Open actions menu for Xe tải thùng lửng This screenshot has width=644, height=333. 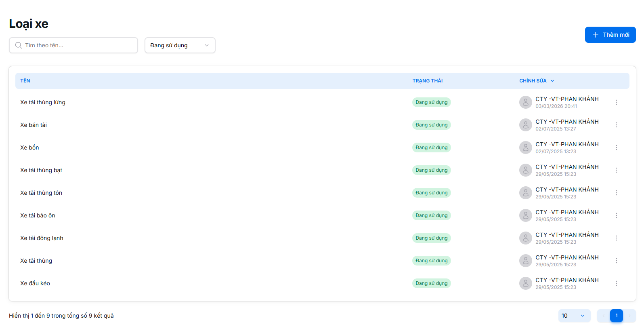click(x=616, y=103)
